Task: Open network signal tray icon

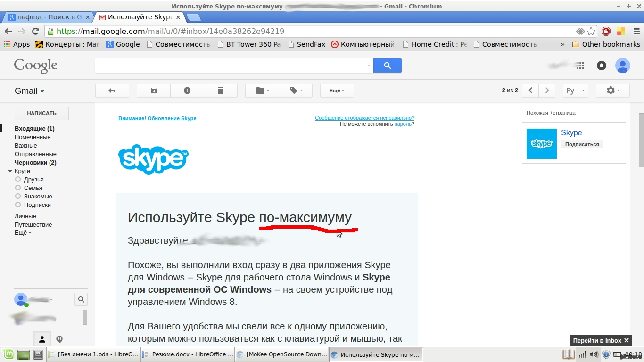Action: [582, 354]
